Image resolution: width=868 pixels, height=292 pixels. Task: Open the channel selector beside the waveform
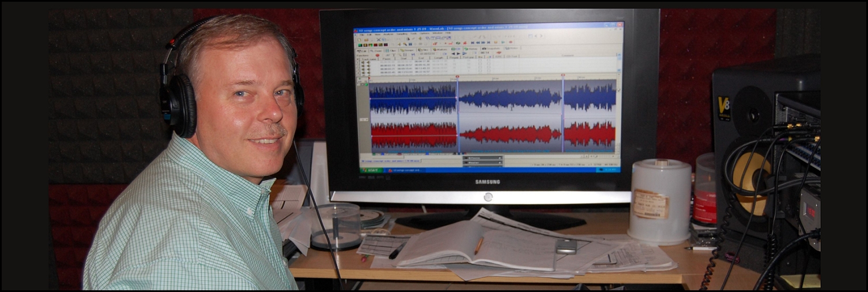pos(363,119)
